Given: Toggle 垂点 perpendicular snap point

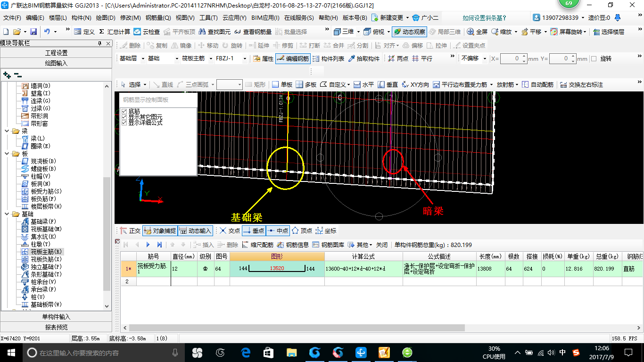Looking at the screenshot, I should 254,231.
